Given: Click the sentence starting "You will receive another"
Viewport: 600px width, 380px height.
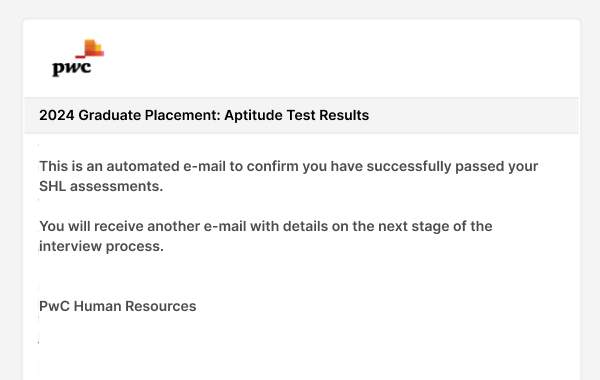Looking at the screenshot, I should click(x=266, y=236).
